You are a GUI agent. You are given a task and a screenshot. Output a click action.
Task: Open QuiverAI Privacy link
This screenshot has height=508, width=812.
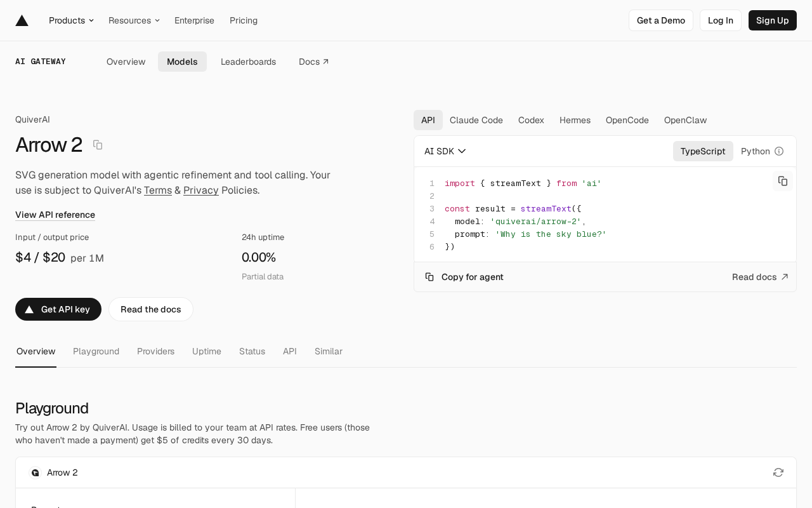tap(201, 190)
